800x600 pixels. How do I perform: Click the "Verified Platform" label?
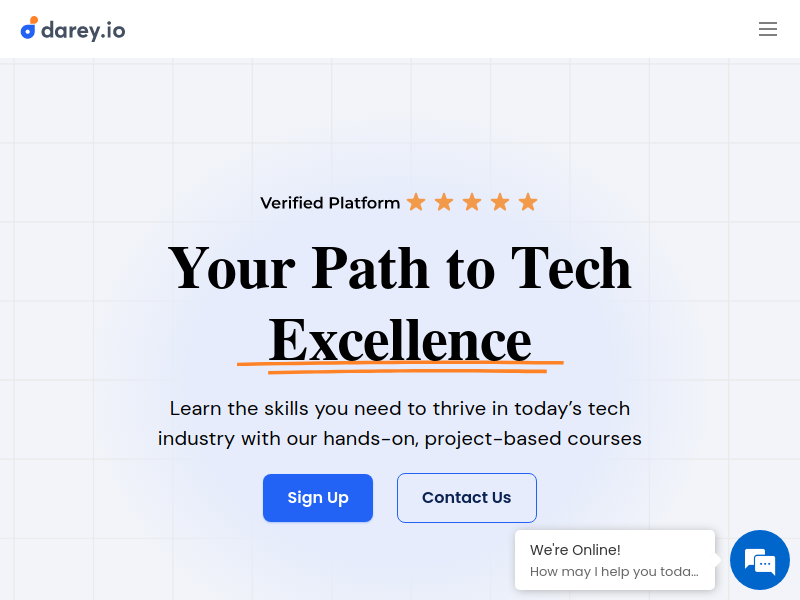click(x=330, y=203)
